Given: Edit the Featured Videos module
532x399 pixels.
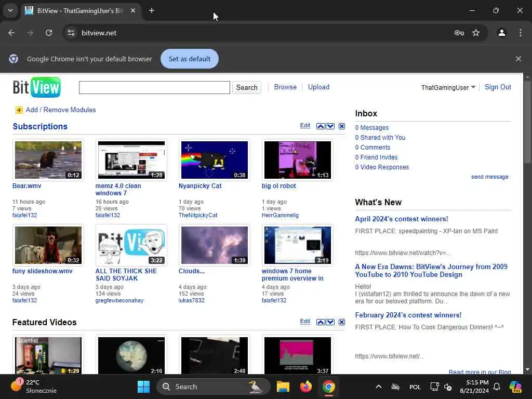Looking at the screenshot, I should click(305, 321).
